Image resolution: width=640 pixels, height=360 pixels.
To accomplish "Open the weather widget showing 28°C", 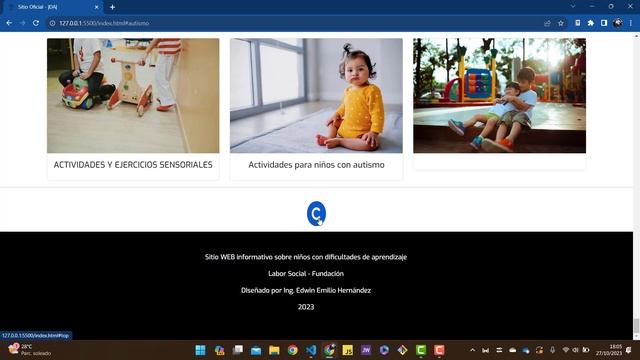I will pos(31,350).
